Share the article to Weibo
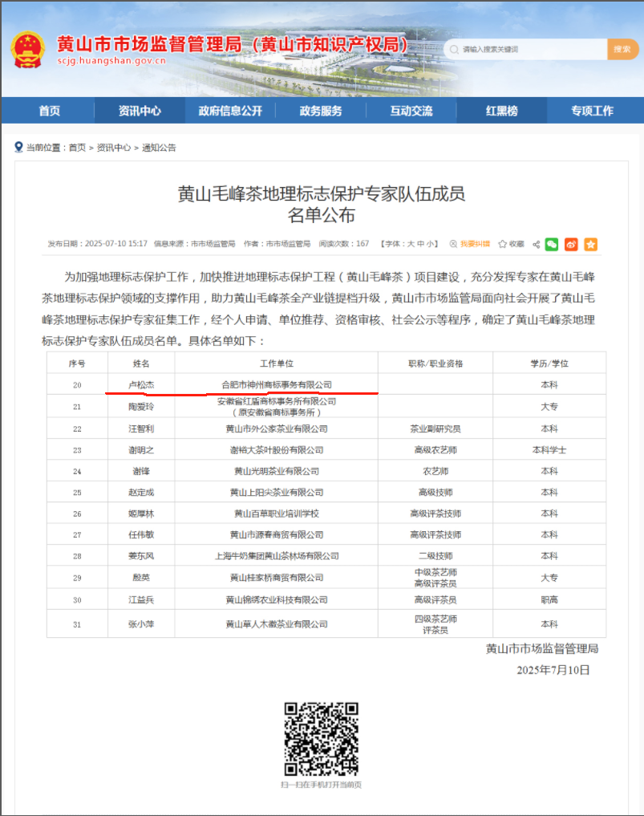The height and width of the screenshot is (816, 644). click(571, 244)
